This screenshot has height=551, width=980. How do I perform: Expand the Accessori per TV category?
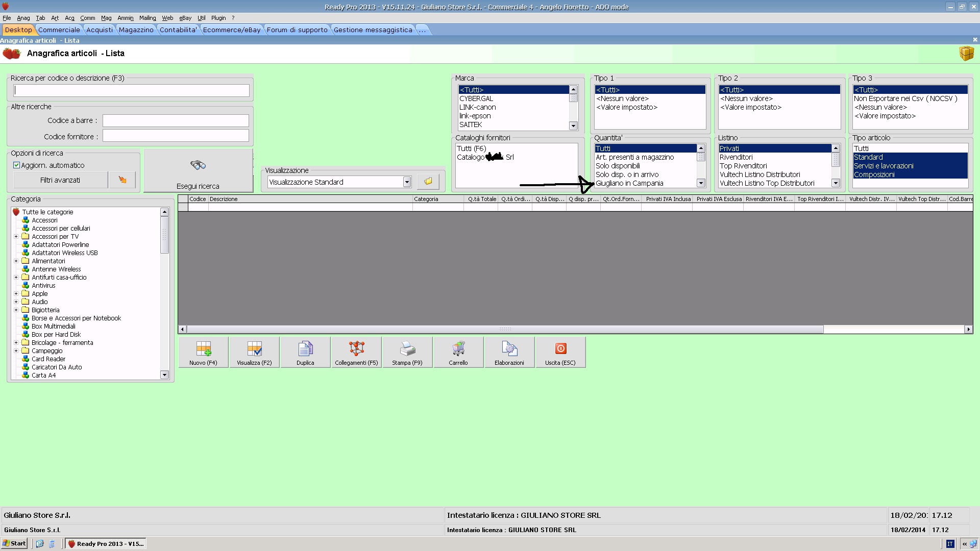(x=16, y=237)
